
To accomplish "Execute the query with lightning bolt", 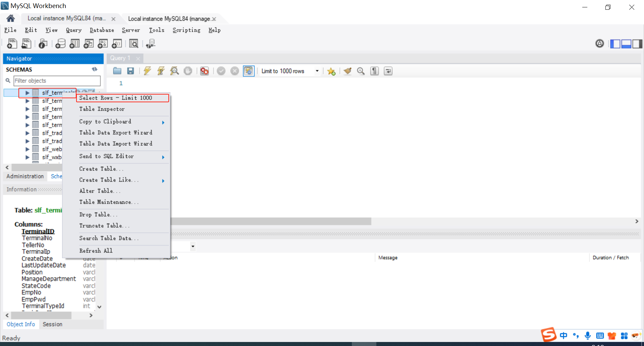I will coord(147,71).
